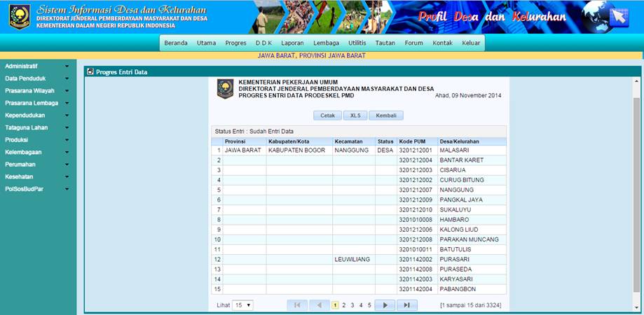Expand the Perumahan sidebar menu
This screenshot has height=315, width=644.
pyautogui.click(x=37, y=164)
